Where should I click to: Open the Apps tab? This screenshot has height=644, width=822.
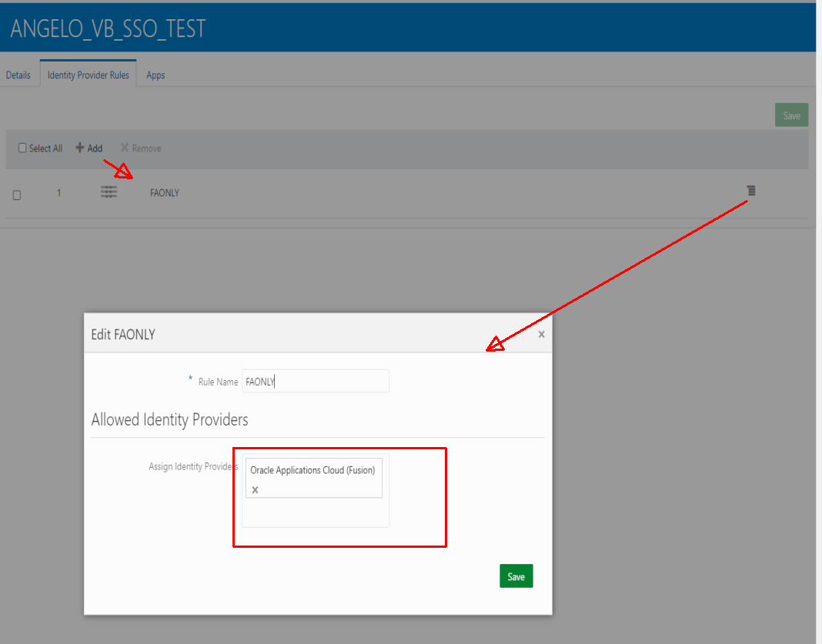[155, 75]
